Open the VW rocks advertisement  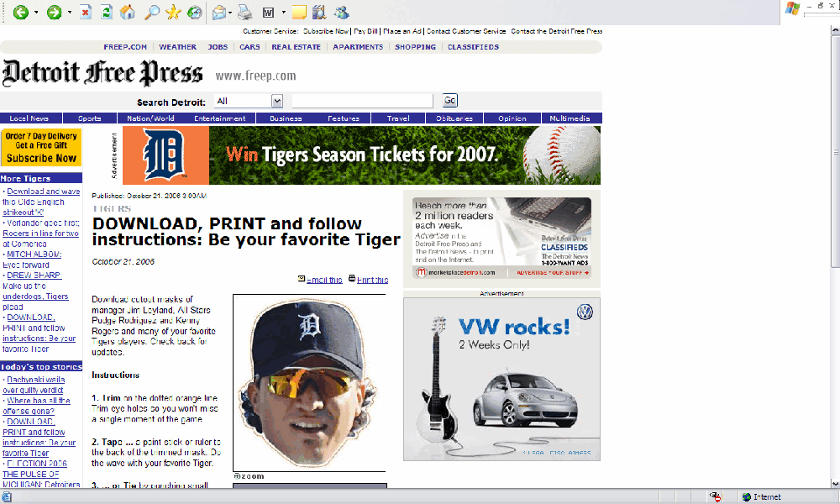502,379
